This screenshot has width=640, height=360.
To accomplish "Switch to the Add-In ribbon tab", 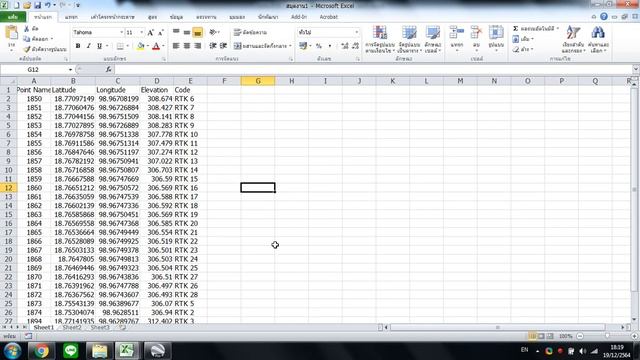I will pyautogui.click(x=299, y=17).
